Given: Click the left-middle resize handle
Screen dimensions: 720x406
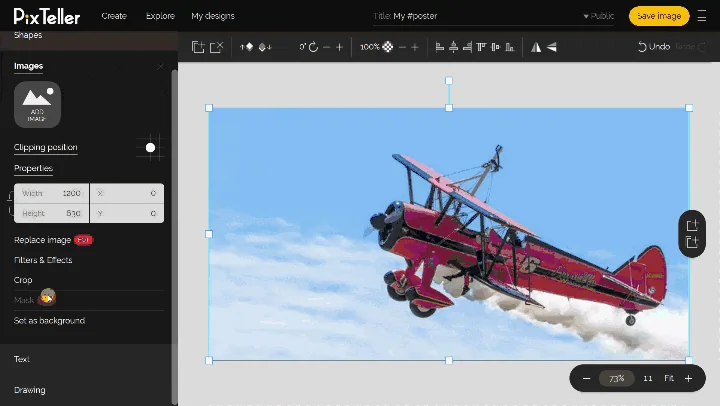Looking at the screenshot, I should [209, 234].
